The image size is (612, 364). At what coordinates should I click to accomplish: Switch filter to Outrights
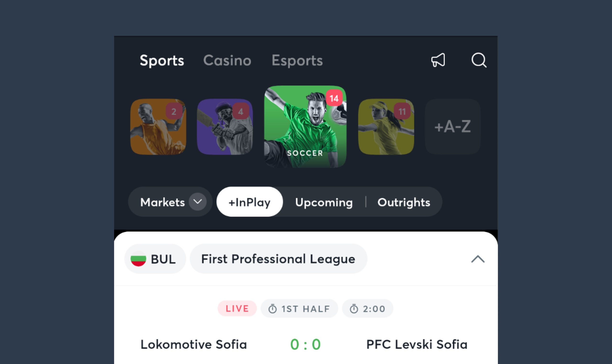pos(404,202)
